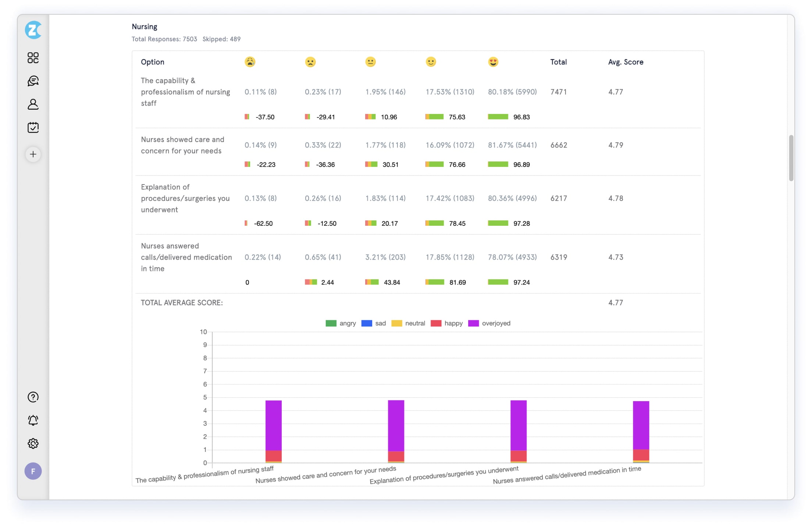
Task: Click the Zonka logo icon in the sidebar
Action: pos(33,30)
